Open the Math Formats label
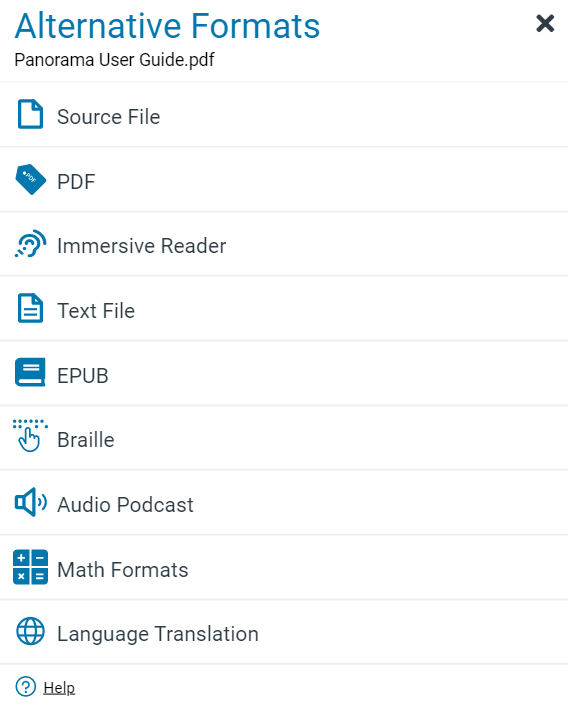Image resolution: width=568 pixels, height=706 pixels. (122, 570)
